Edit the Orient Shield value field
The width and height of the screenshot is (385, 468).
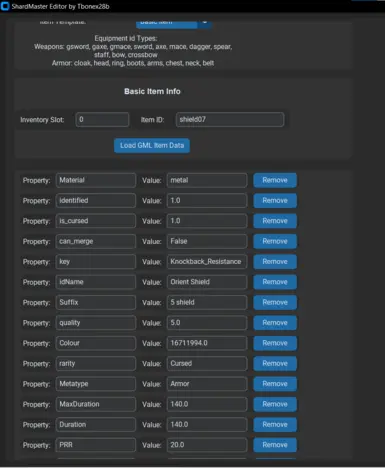click(x=207, y=282)
